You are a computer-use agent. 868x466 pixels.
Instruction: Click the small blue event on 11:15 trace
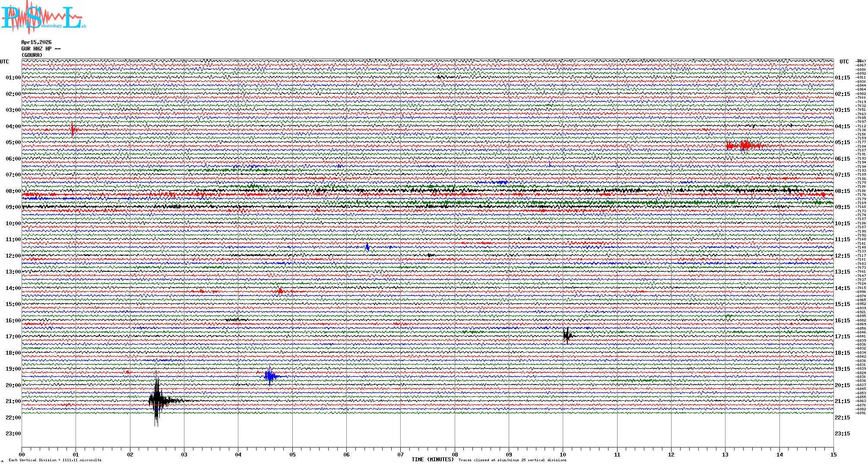367,247
